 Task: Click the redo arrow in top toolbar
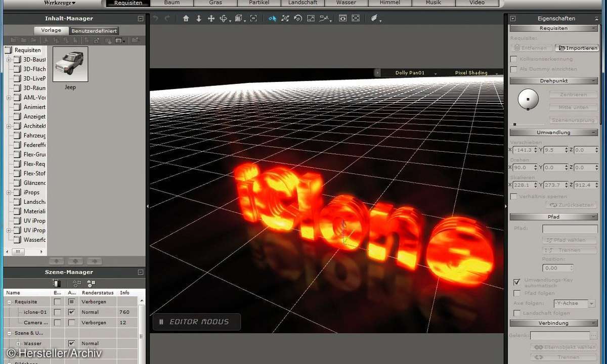point(168,18)
